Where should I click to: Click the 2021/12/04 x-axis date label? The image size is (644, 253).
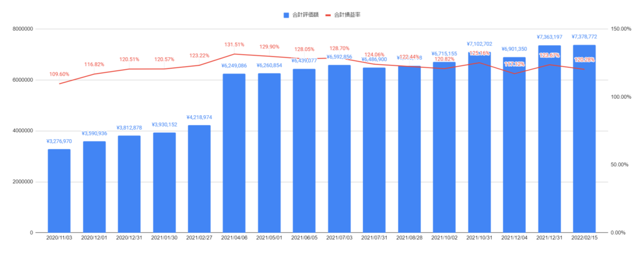(x=514, y=237)
